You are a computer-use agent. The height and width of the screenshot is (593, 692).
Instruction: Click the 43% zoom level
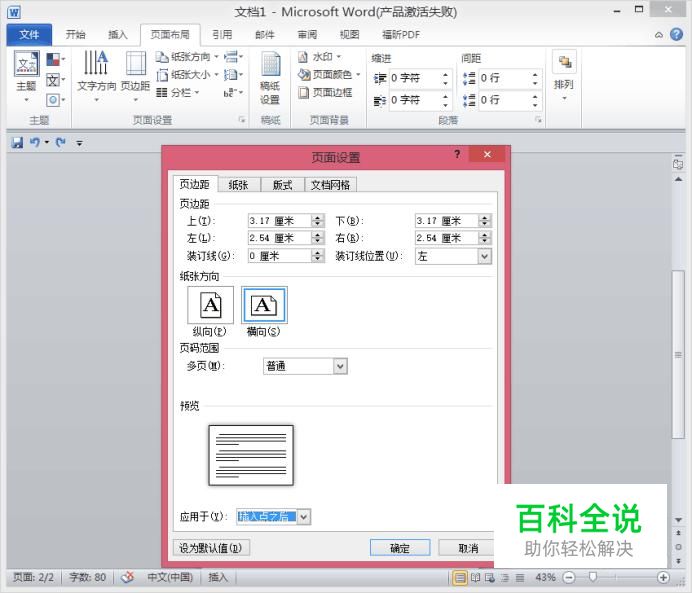click(545, 577)
